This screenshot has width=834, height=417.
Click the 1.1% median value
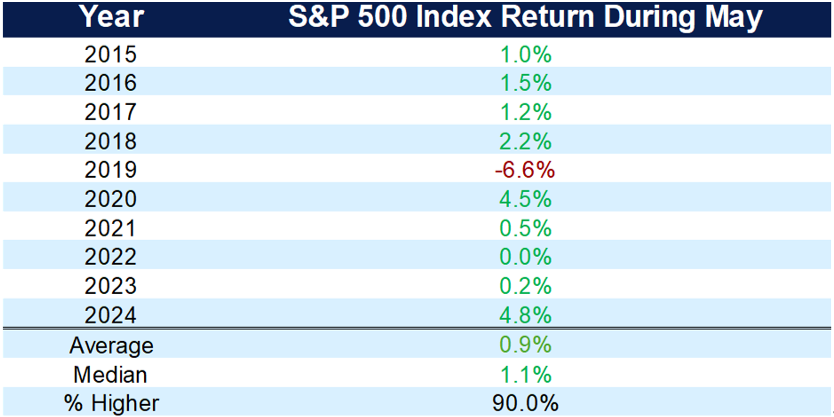click(524, 375)
